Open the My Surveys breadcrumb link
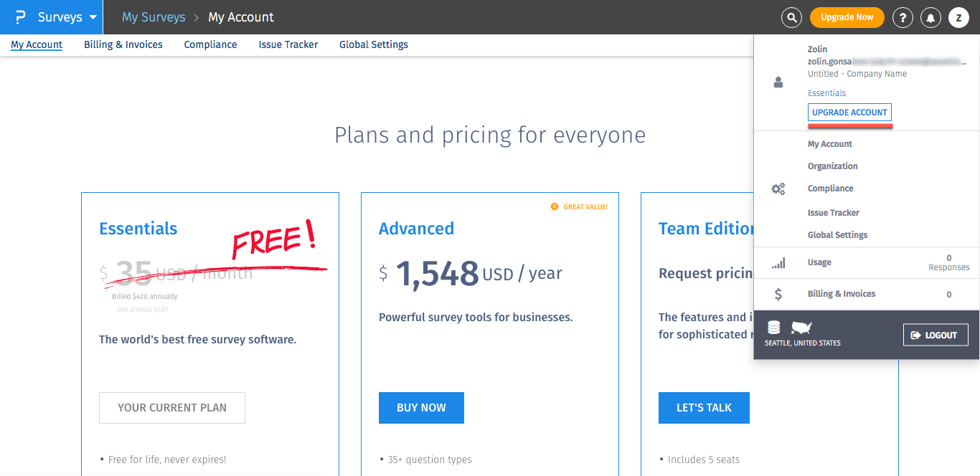This screenshot has width=980, height=476. click(x=154, y=17)
